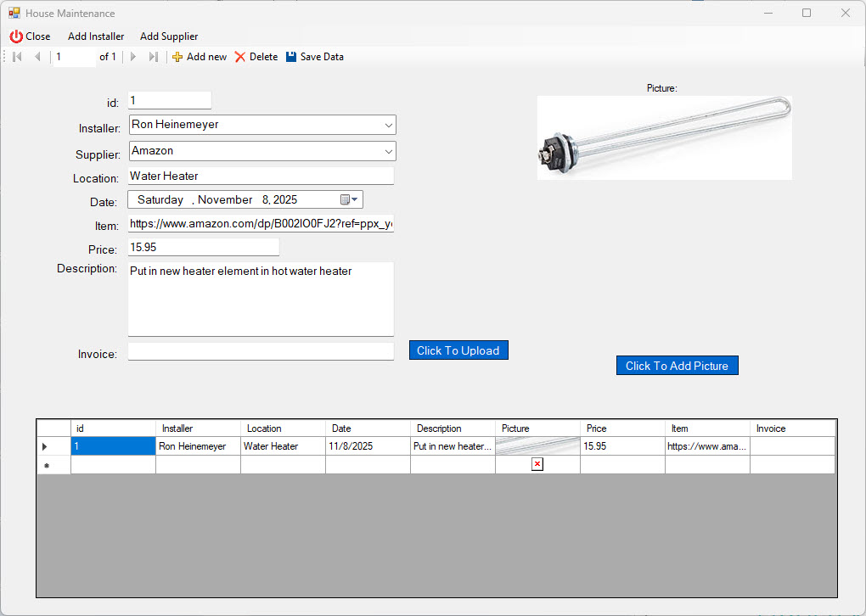
Task: Click the red Close power icon
Action: [16, 36]
